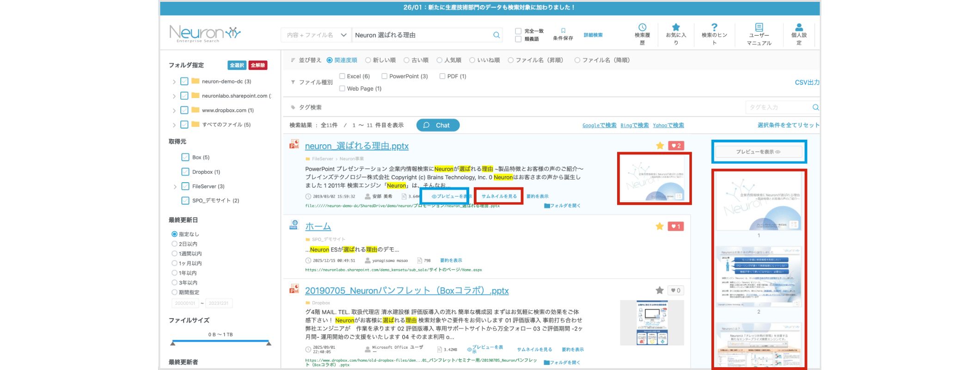Collapse the ファイル種別 filter section
This screenshot has height=370, width=980.
coord(293,82)
